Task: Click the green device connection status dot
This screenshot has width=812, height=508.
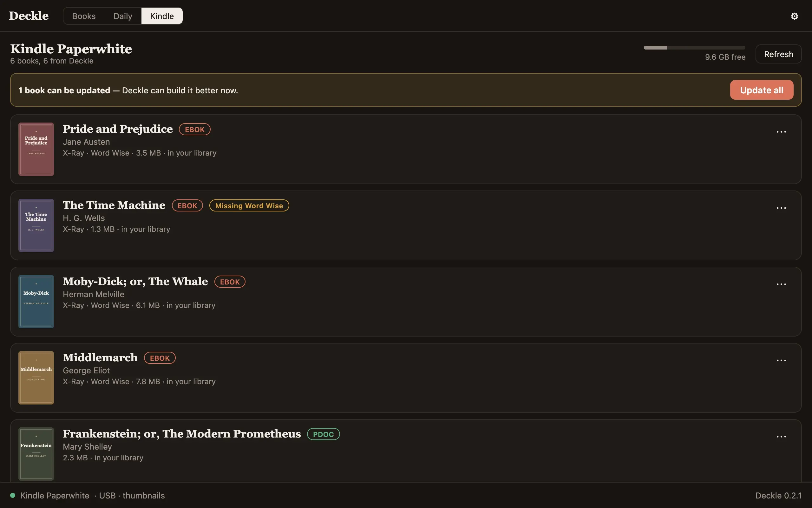Action: coord(13,495)
